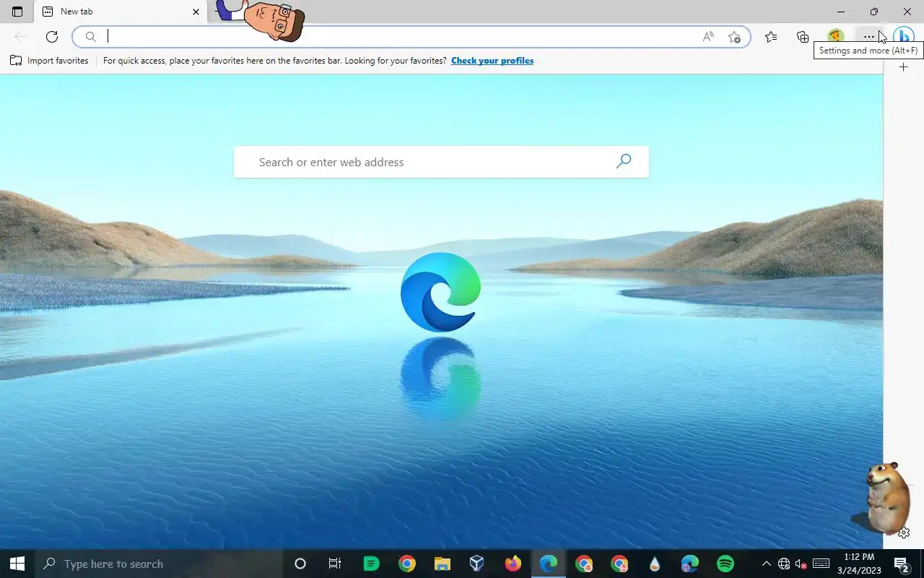Screen dimensions: 924x578
Task: Open network globe icon in tray
Action: pos(784,564)
